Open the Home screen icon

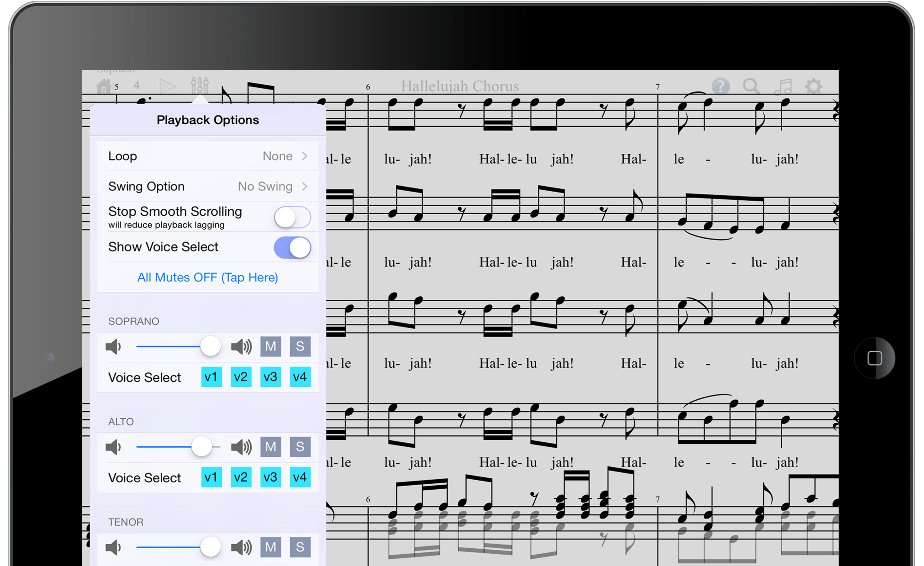click(103, 85)
